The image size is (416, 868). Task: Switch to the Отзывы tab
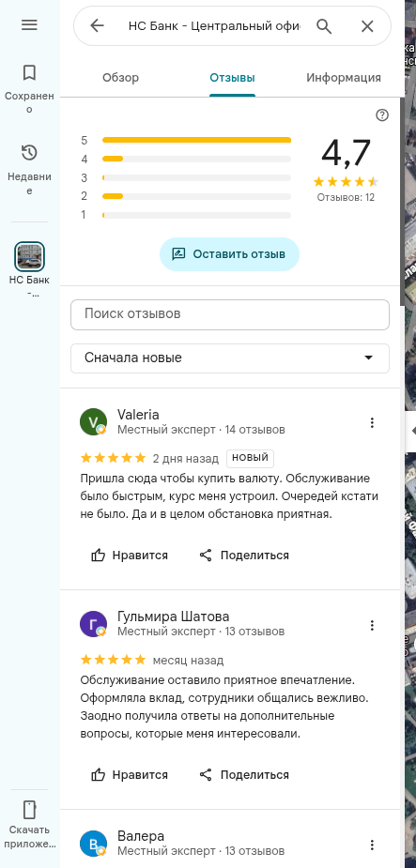point(232,78)
